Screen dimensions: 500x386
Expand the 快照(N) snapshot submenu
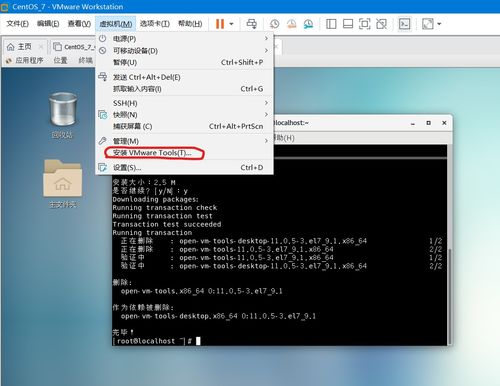coord(184,115)
